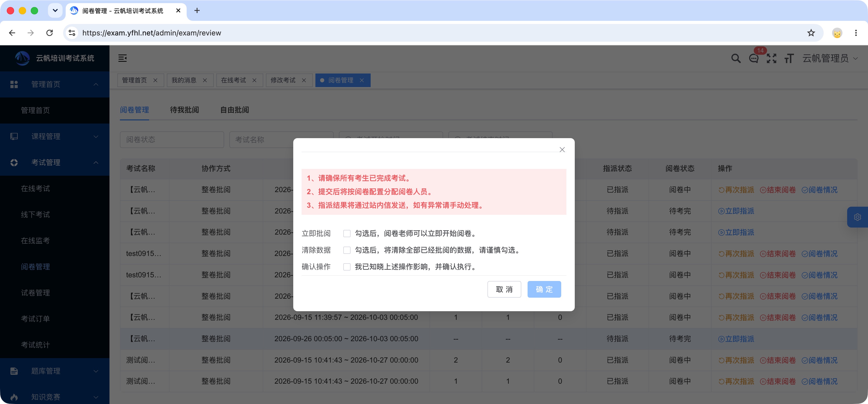Open the font size icon
The image size is (868, 404).
pyautogui.click(x=789, y=58)
